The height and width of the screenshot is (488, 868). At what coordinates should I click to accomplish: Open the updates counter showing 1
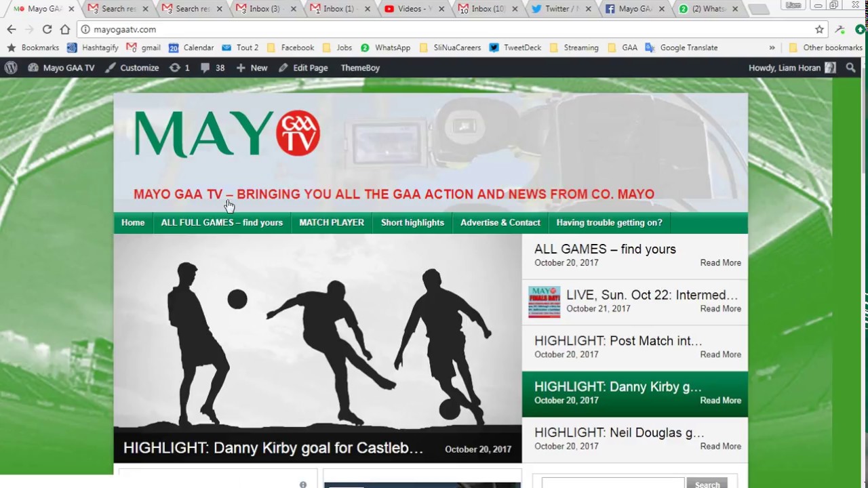pos(180,68)
